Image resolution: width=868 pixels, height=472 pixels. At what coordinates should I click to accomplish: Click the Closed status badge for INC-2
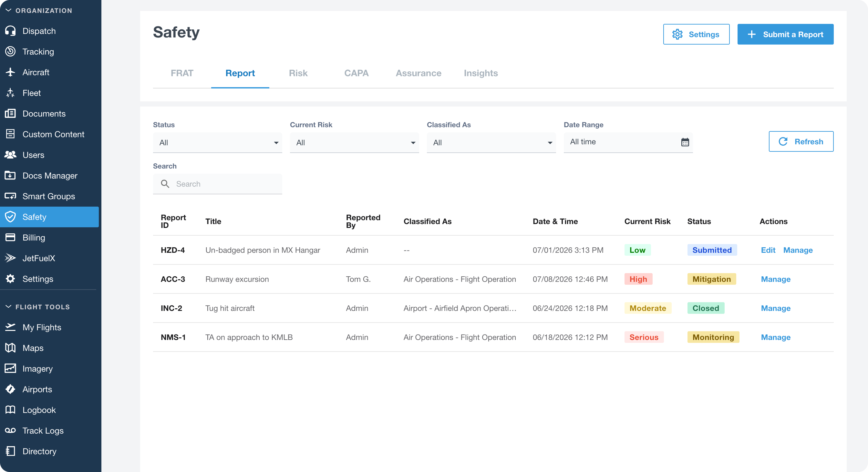point(706,308)
